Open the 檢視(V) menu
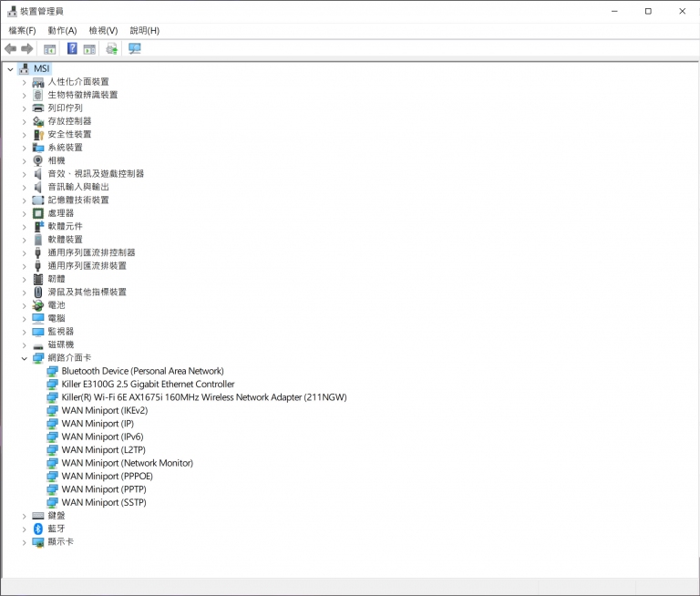 [103, 30]
